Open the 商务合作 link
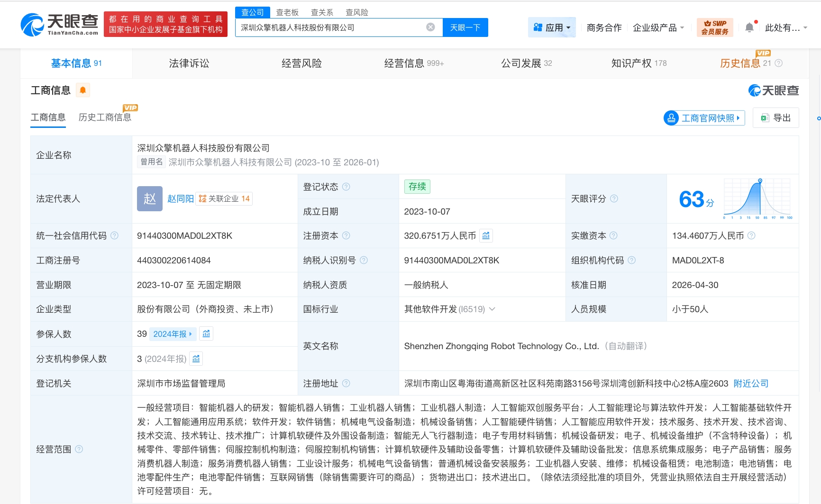Viewport: 821px width, 504px height. [604, 27]
